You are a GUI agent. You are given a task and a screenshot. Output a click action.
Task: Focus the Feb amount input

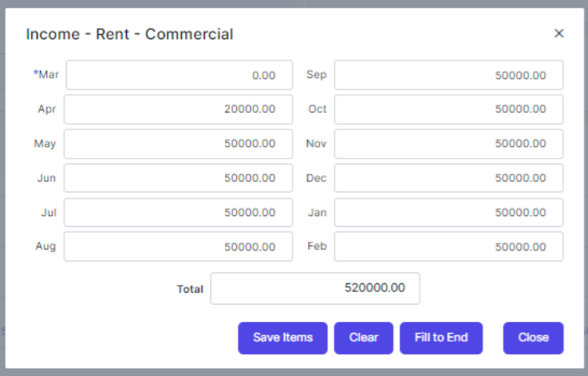[448, 246]
